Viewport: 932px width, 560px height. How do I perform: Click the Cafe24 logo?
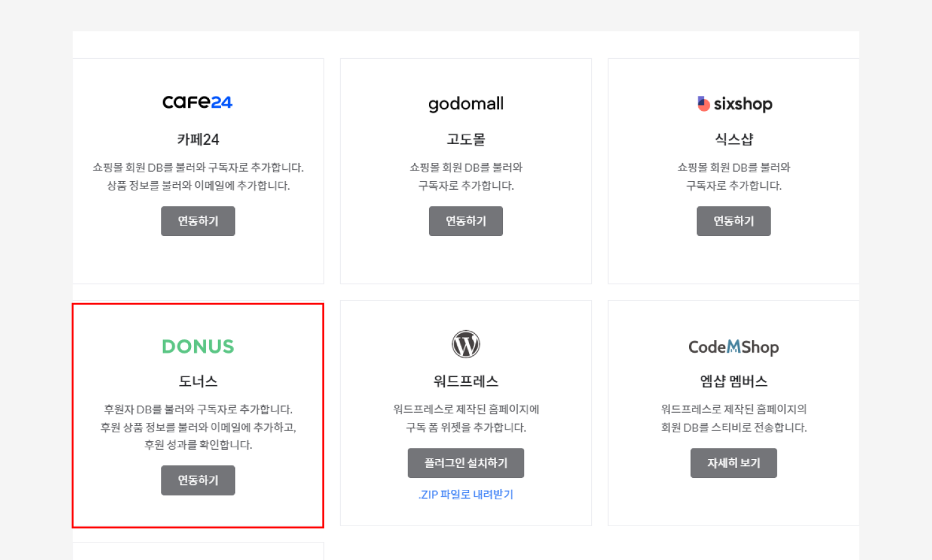click(x=197, y=102)
